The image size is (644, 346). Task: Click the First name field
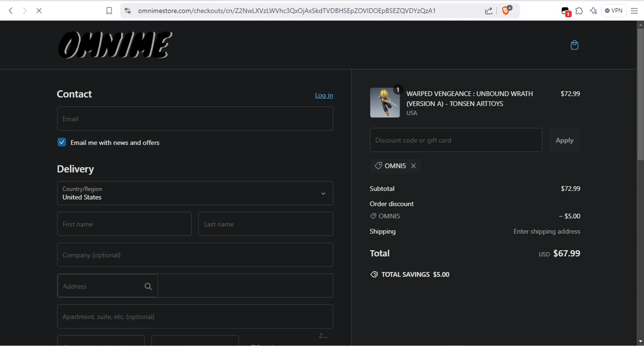click(124, 224)
